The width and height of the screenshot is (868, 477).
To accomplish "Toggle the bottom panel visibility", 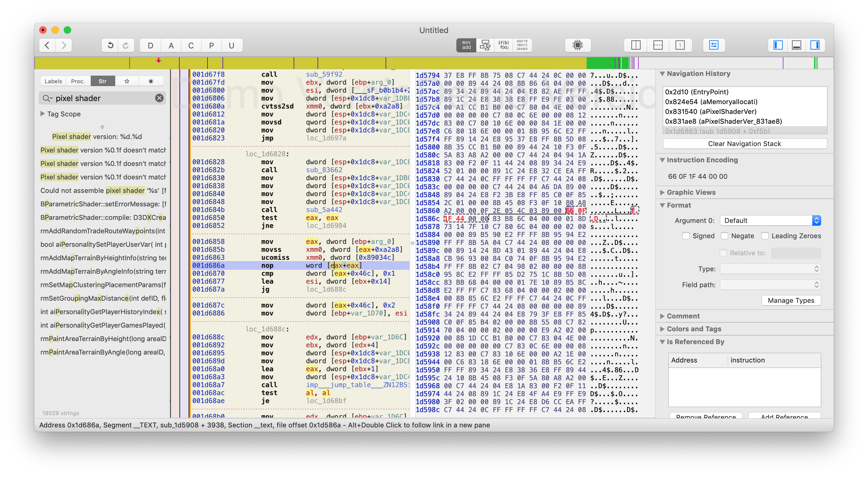I will (x=796, y=45).
